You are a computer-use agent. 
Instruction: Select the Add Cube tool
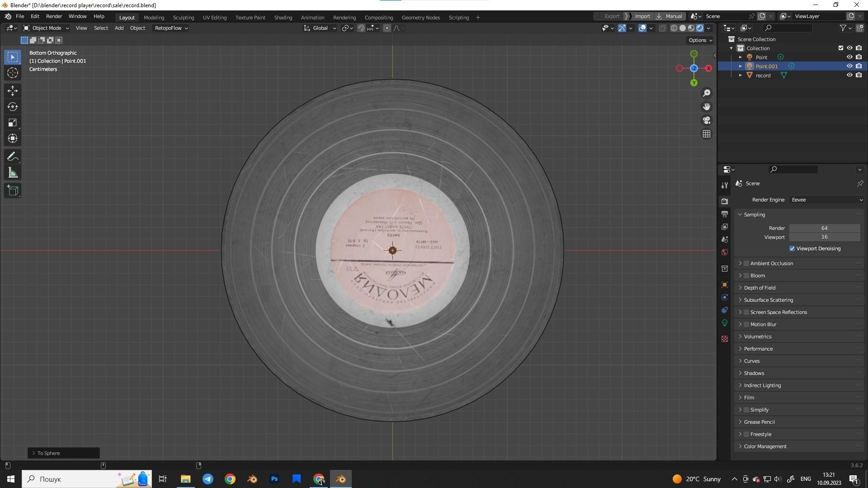[13, 191]
